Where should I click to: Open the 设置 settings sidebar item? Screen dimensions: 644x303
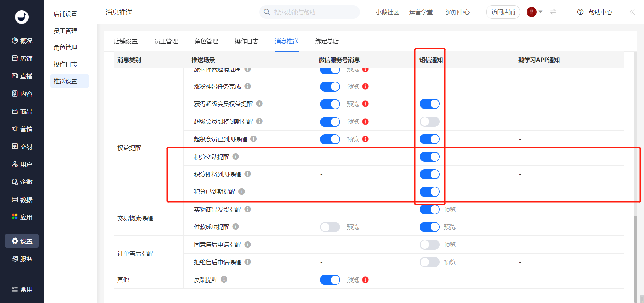(22, 241)
